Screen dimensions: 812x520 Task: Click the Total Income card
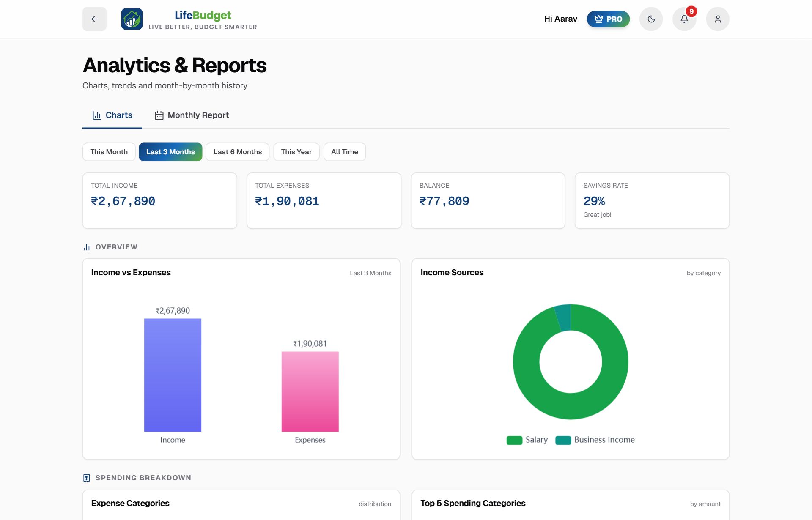pos(160,200)
